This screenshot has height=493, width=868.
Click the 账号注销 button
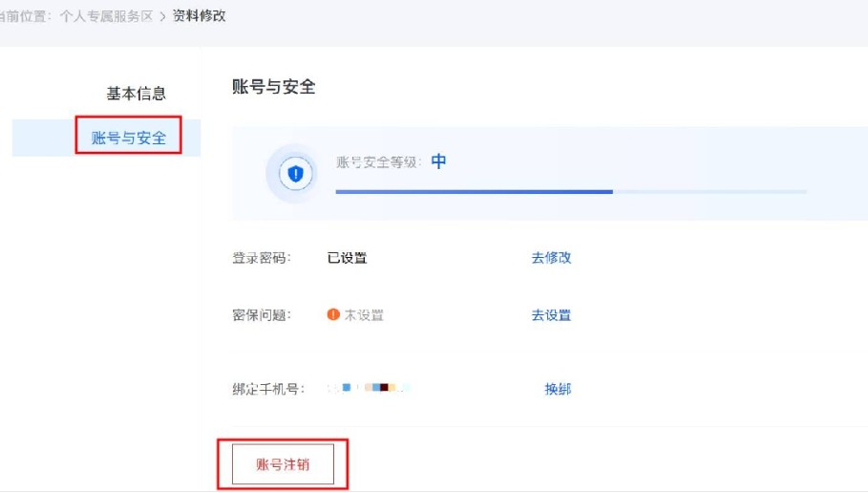[283, 464]
